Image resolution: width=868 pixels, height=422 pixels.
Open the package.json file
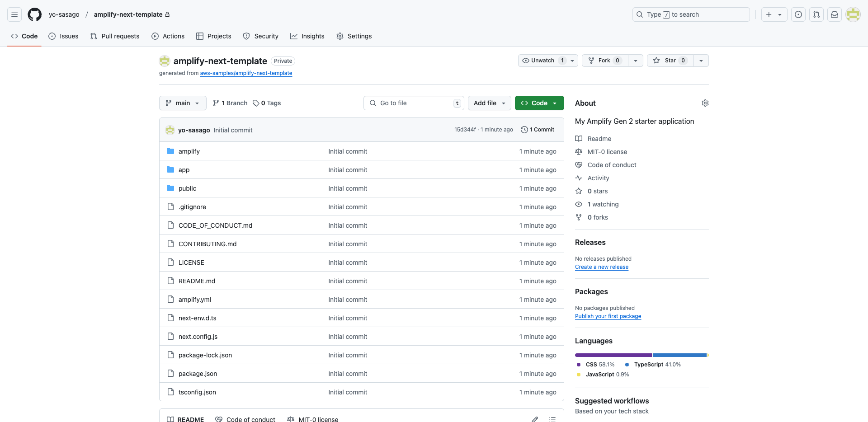click(198, 374)
